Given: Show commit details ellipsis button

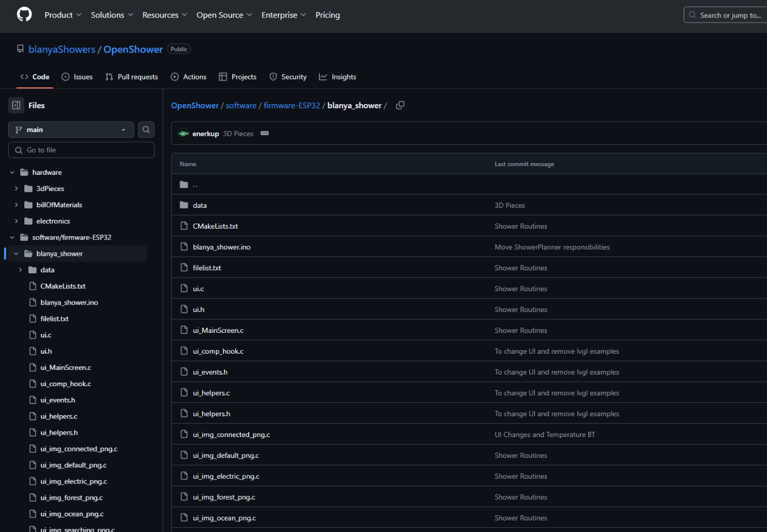Looking at the screenshot, I should click(x=265, y=133).
